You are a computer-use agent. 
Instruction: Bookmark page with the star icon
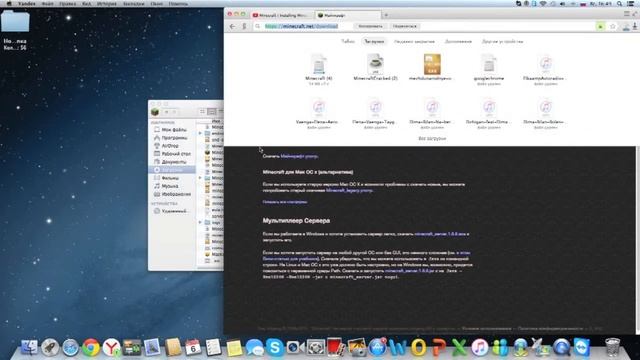point(613,26)
